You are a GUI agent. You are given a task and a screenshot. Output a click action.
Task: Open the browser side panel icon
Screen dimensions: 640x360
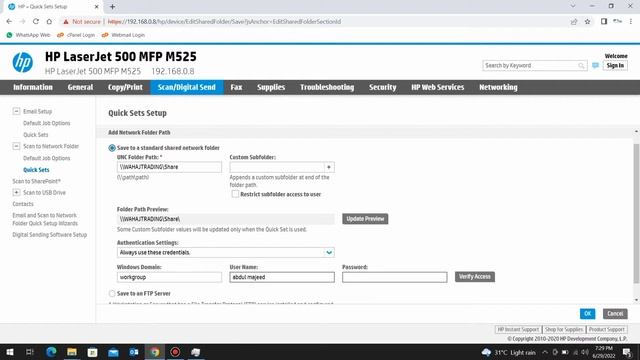pos(604,22)
